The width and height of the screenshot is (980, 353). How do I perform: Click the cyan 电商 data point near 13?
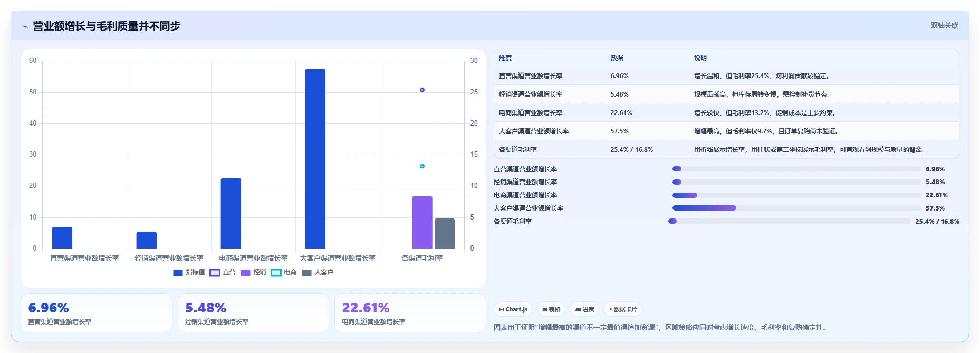point(422,166)
